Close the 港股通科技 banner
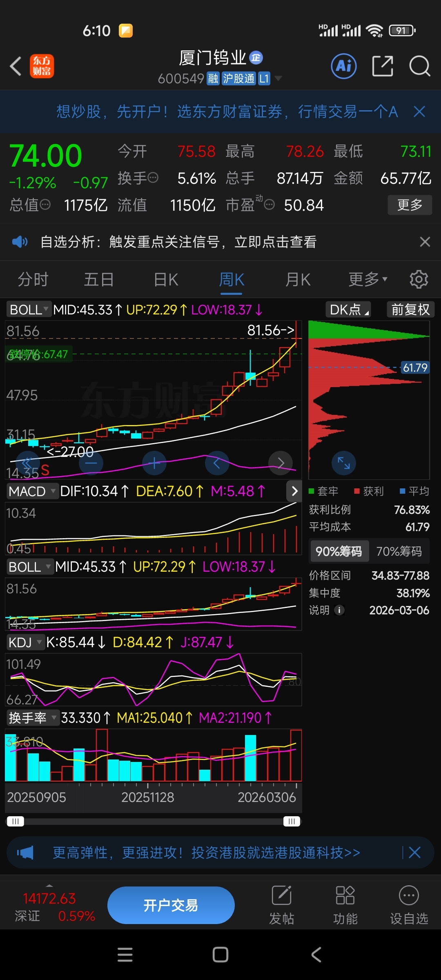Screen dimensions: 441x980 coord(414,853)
